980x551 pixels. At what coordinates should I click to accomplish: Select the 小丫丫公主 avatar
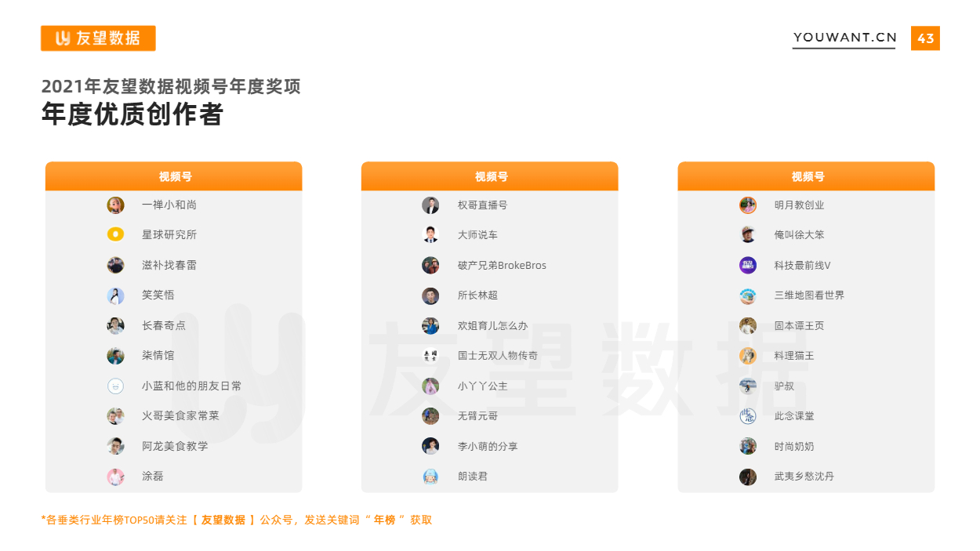430,386
